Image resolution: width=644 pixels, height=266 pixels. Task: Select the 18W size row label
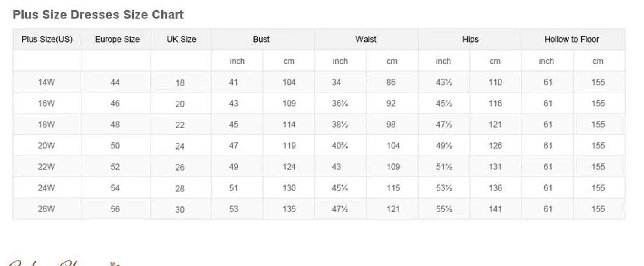(x=46, y=125)
